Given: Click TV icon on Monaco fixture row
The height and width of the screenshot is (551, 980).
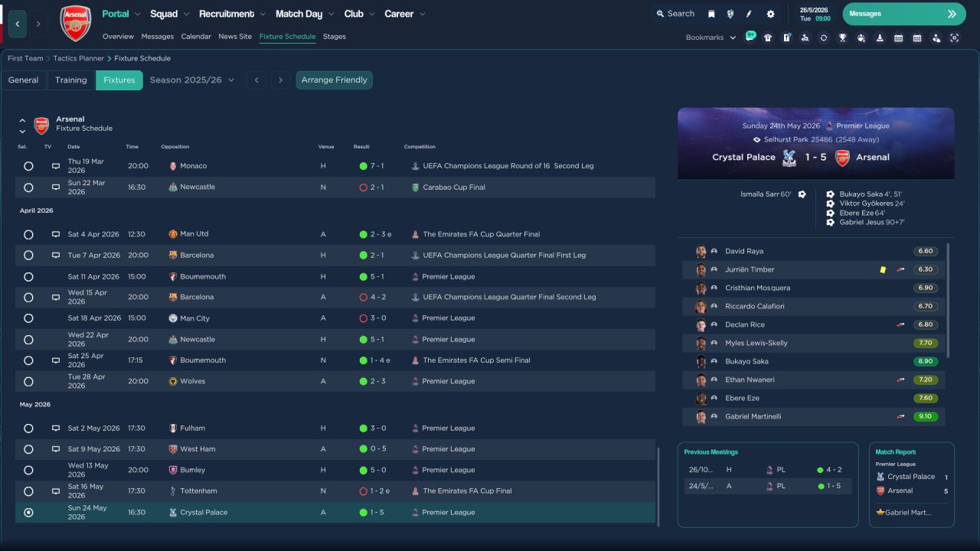Looking at the screenshot, I should [56, 166].
